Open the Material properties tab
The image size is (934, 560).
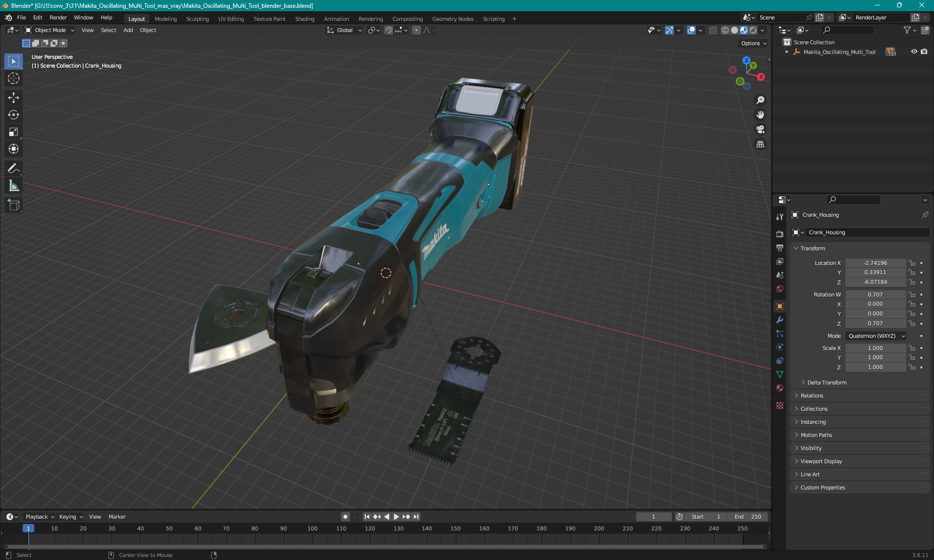coord(780,388)
